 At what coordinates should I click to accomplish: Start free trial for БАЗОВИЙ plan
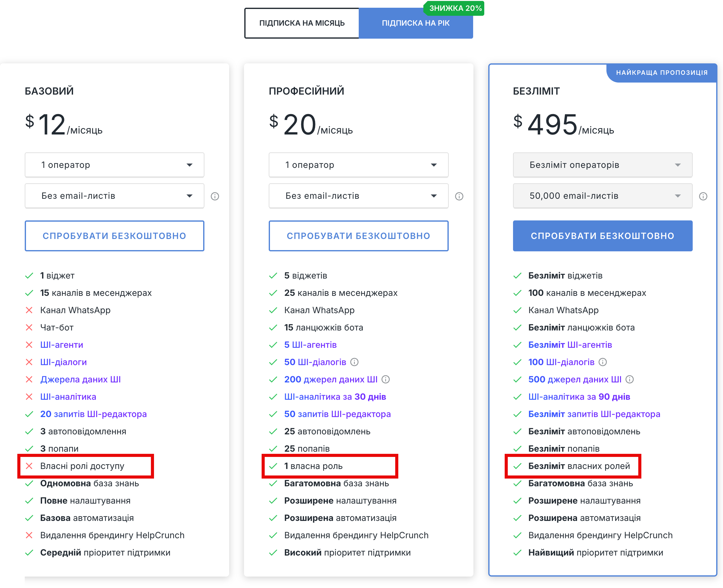coord(114,236)
